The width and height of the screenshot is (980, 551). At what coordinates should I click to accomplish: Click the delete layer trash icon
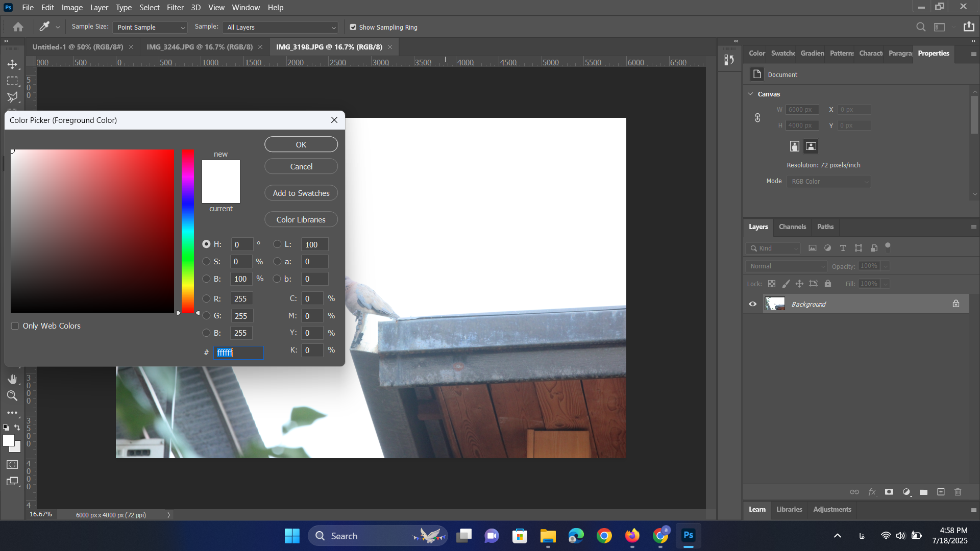pos(958,492)
